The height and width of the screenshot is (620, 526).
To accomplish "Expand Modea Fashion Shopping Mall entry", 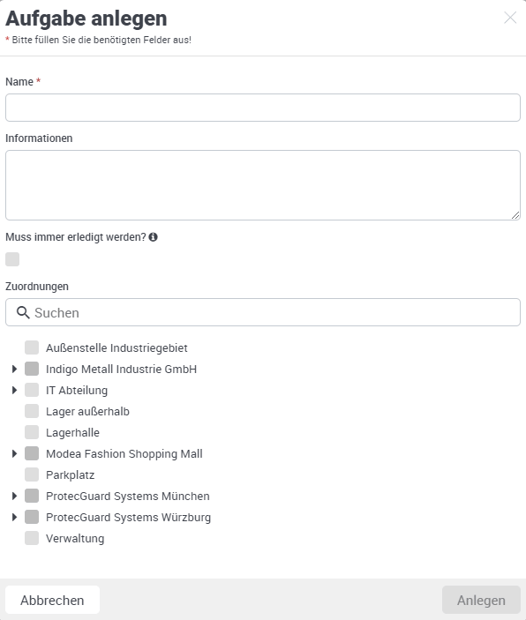I will pos(15,454).
